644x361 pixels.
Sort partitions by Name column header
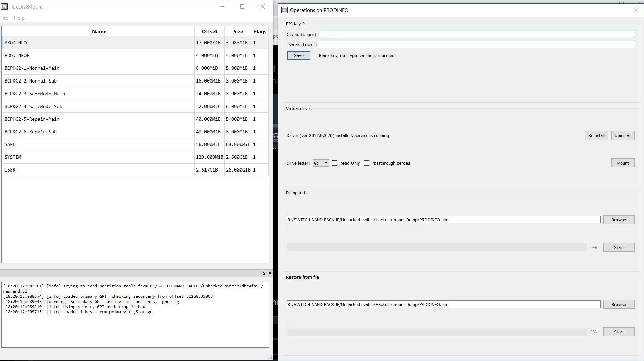point(99,32)
